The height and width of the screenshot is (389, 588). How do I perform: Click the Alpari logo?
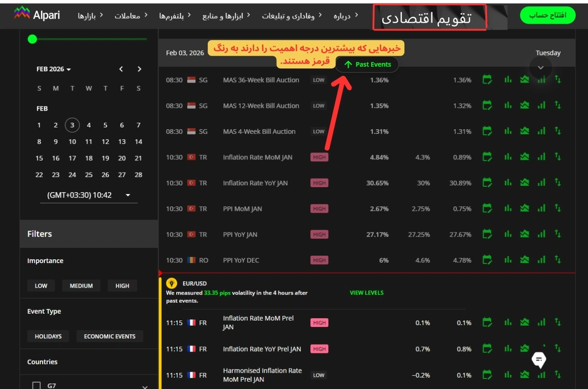click(37, 14)
